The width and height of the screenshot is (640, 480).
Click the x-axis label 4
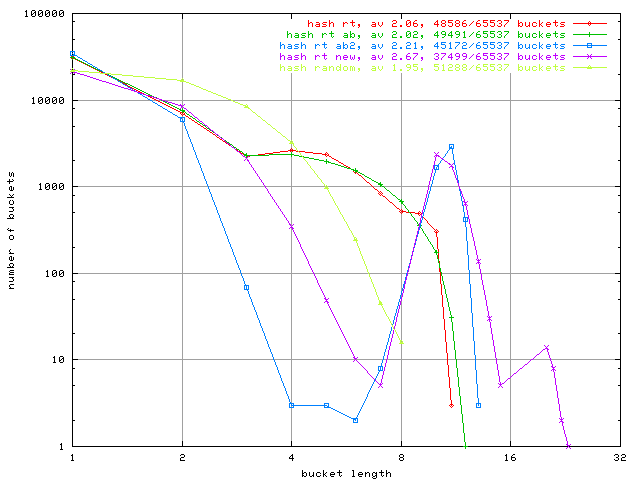pos(291,458)
